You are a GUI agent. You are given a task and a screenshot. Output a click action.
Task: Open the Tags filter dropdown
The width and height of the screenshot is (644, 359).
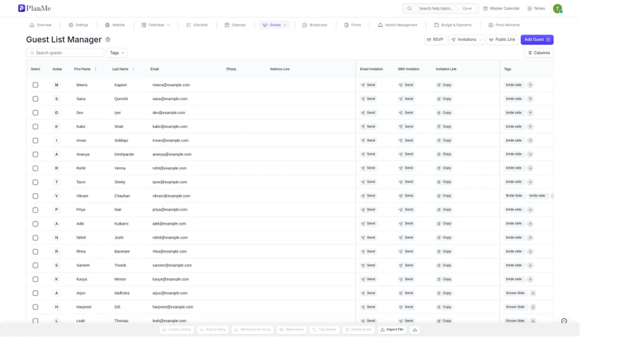(117, 53)
